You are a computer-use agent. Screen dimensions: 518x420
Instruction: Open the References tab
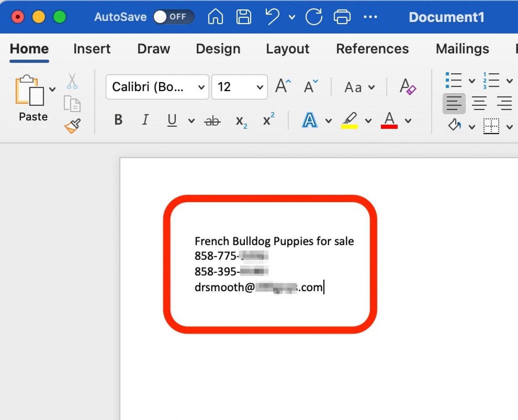pos(372,49)
